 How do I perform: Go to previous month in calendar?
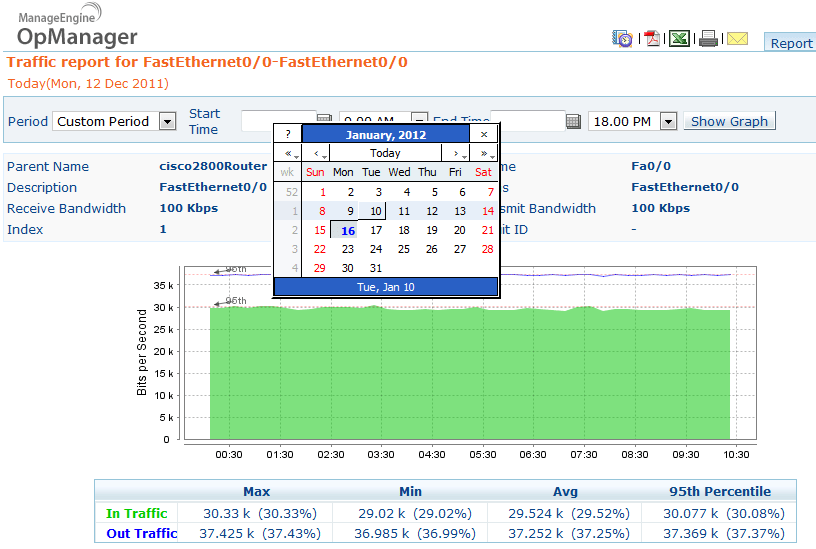click(x=316, y=153)
